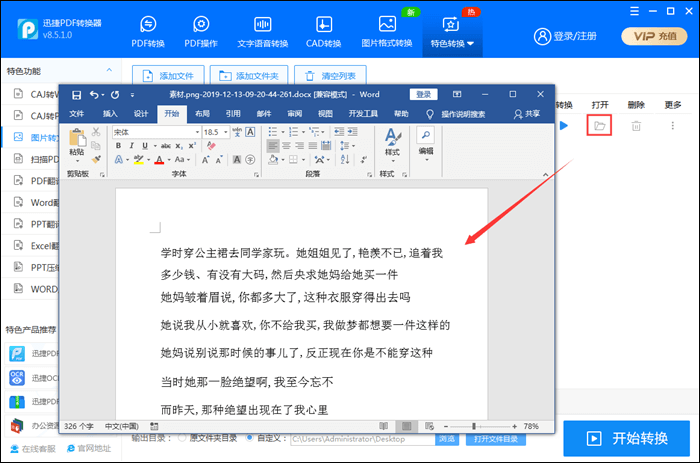Switch to Word's Print Layout view
Screen dimensions: 700x463
tap(406, 426)
